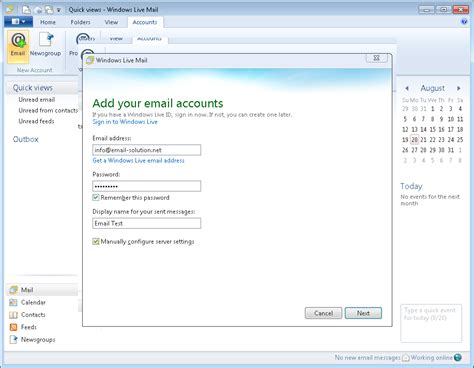Click the Password field
The image size is (474, 368).
point(147,186)
